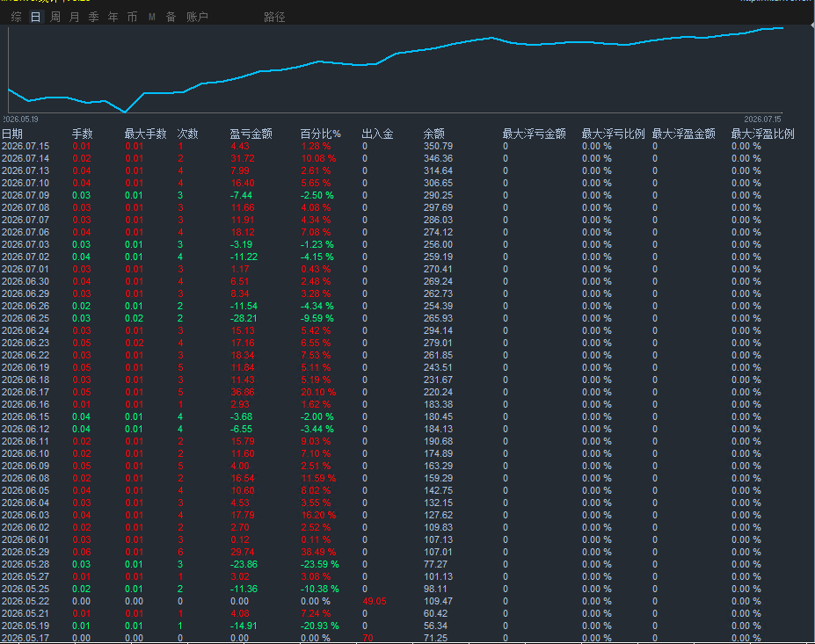815x644 pixels.
Task: Click the 最大浮亏金额 column header
Action: click(x=535, y=134)
